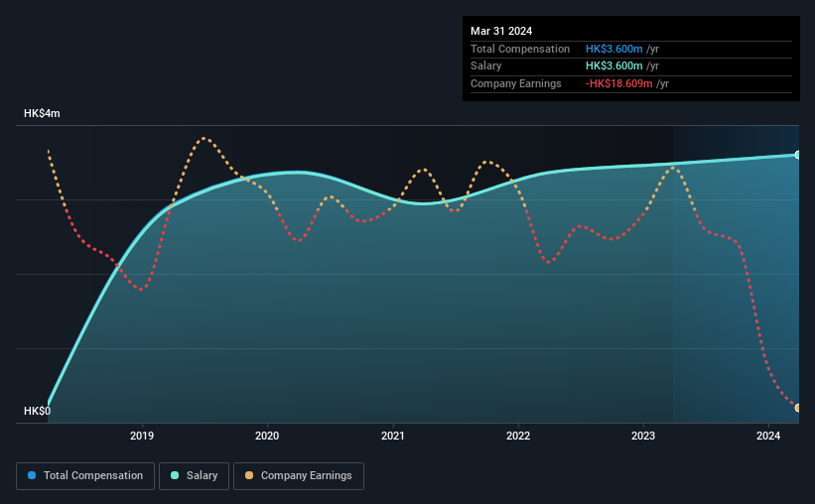815x504 pixels.
Task: Select the salary endpoint marker at Mar 2024
Action: [797, 155]
